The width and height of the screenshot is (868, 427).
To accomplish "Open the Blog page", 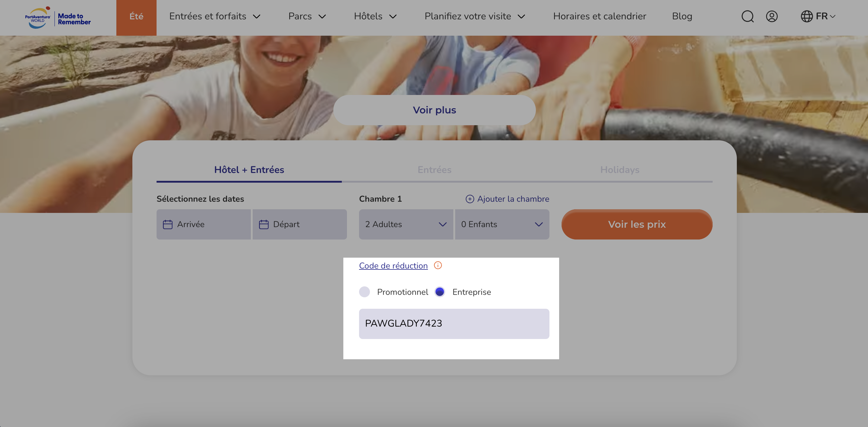I will click(682, 16).
